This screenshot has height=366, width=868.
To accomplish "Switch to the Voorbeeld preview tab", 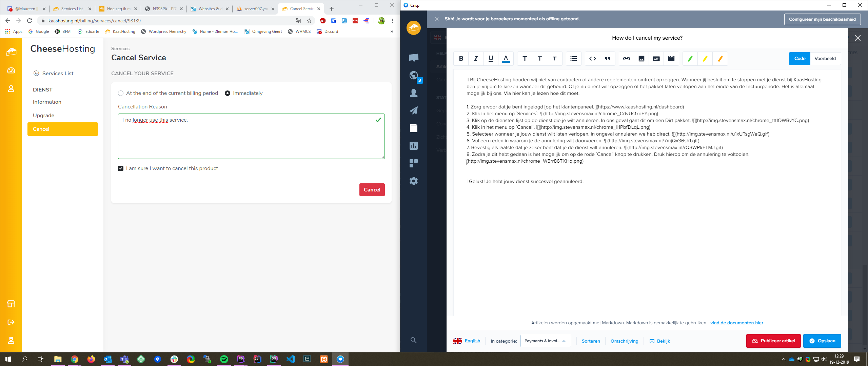I will (x=825, y=59).
